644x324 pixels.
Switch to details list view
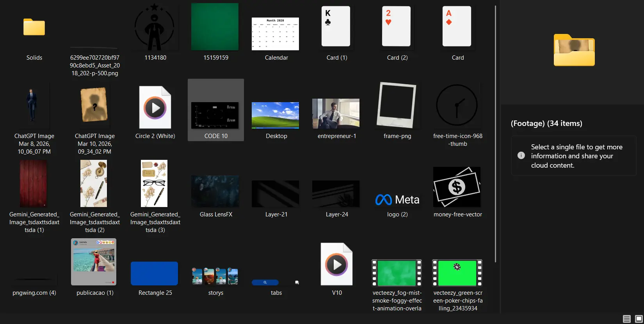627,319
